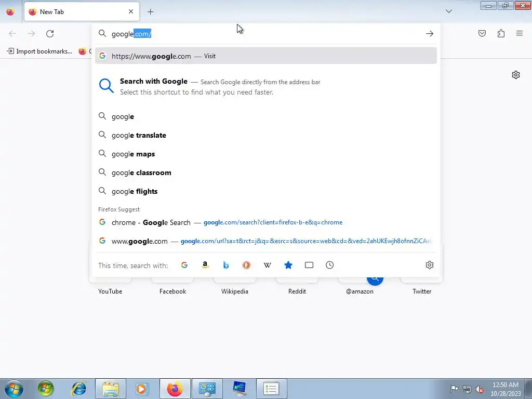Launch Internet Explorer from taskbar
The height and width of the screenshot is (399, 532).
click(79, 389)
